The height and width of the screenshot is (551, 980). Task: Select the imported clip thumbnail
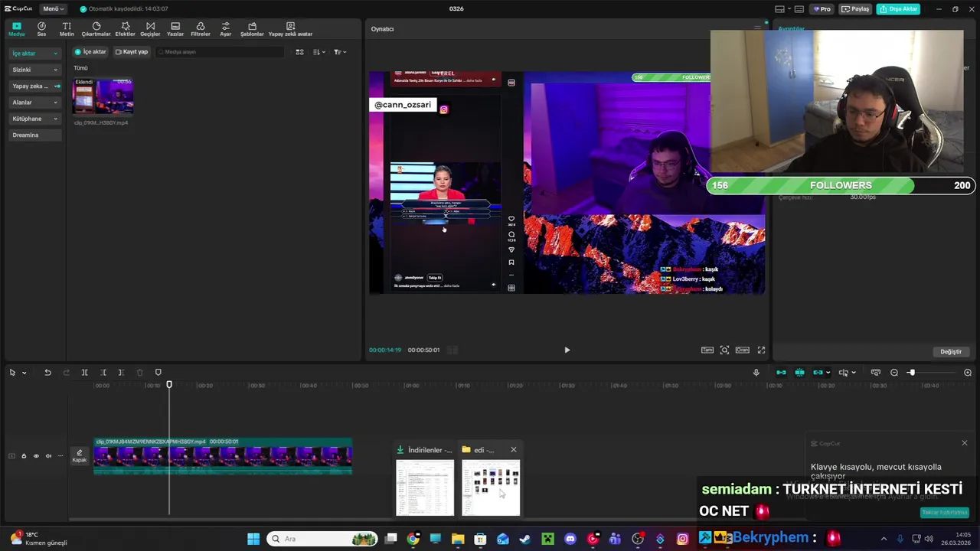103,96
